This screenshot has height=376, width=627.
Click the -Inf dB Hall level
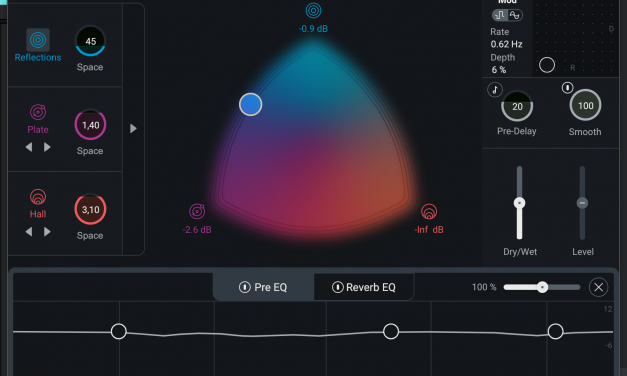[429, 230]
